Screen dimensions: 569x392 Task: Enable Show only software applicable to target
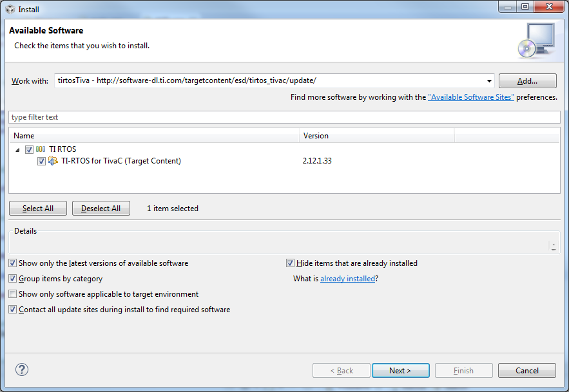(x=14, y=294)
